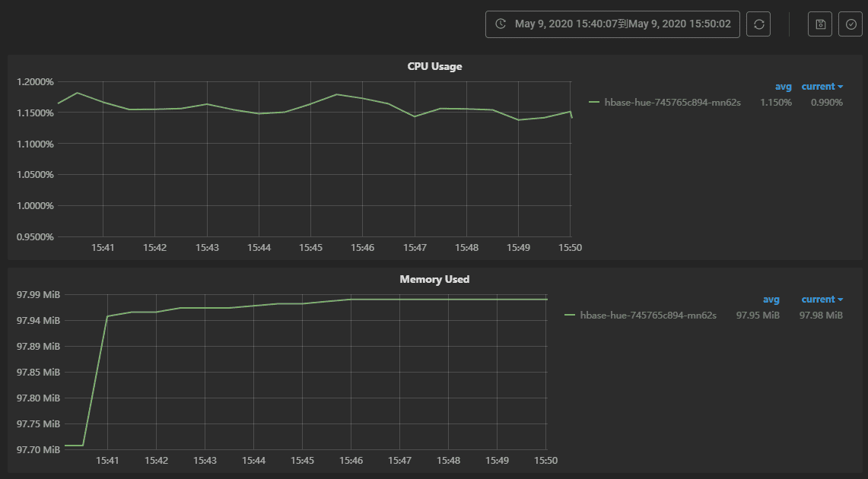Click the refresh dashboard icon
This screenshot has height=479, width=868.
[x=758, y=24]
